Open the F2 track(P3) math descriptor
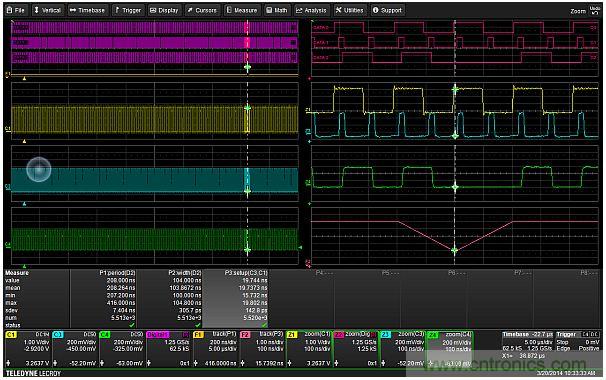 (262, 349)
